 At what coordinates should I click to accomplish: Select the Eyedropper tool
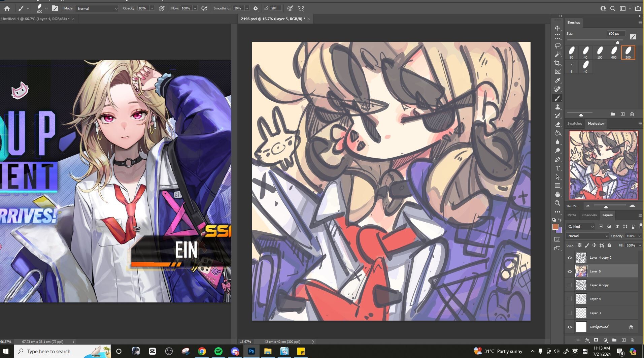(557, 80)
